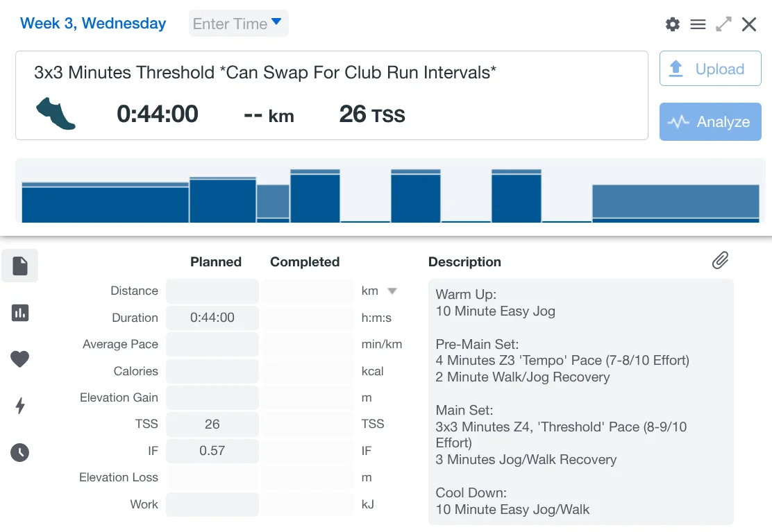Select the first warm-up block in workout chart

(x=105, y=203)
